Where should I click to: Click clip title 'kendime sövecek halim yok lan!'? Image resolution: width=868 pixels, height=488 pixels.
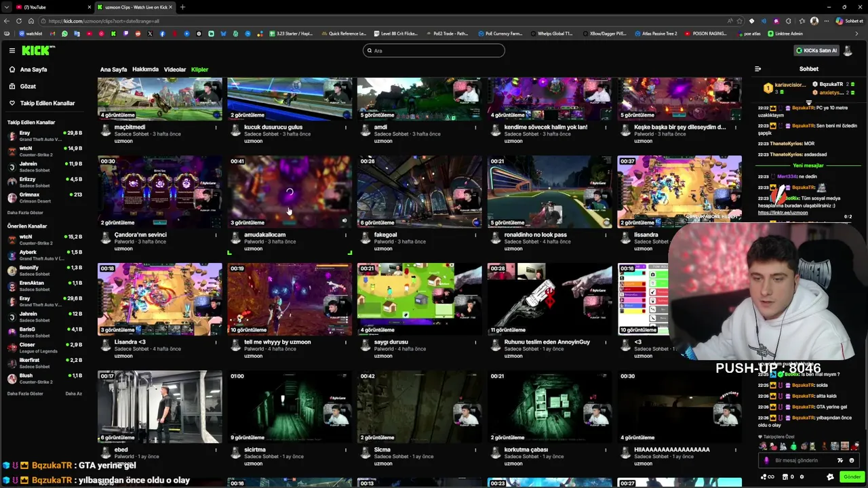546,127
